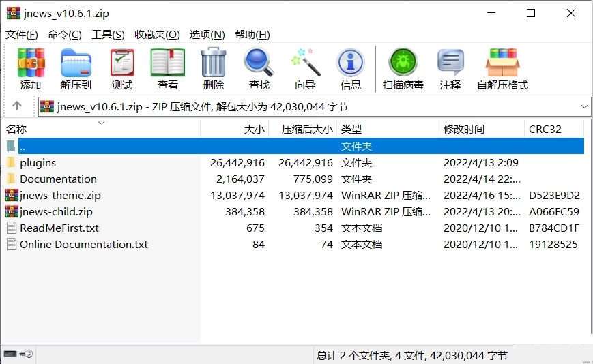Maximize the WinRAR window

pos(531,13)
